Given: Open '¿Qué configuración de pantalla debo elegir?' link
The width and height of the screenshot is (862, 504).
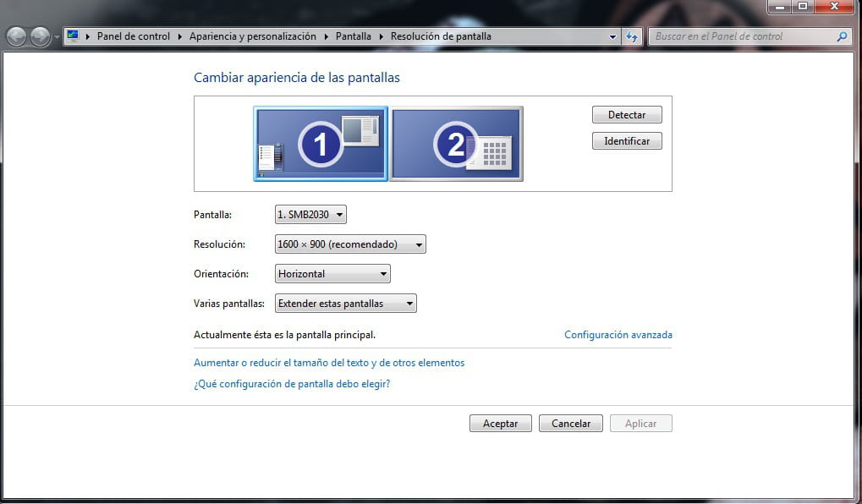Looking at the screenshot, I should tap(292, 384).
